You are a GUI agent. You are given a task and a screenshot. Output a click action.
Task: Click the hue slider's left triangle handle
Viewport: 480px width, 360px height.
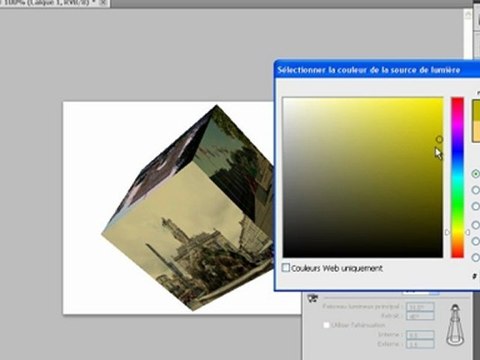pos(448,232)
